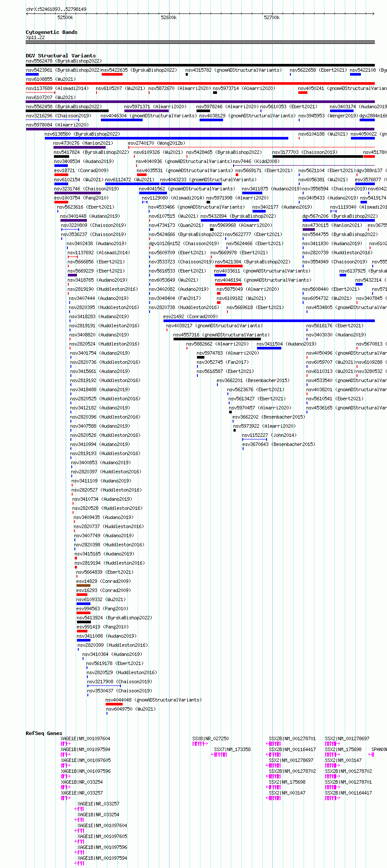
Task: Open variant esv16293 (Conrad2009)
Action: tap(103, 590)
